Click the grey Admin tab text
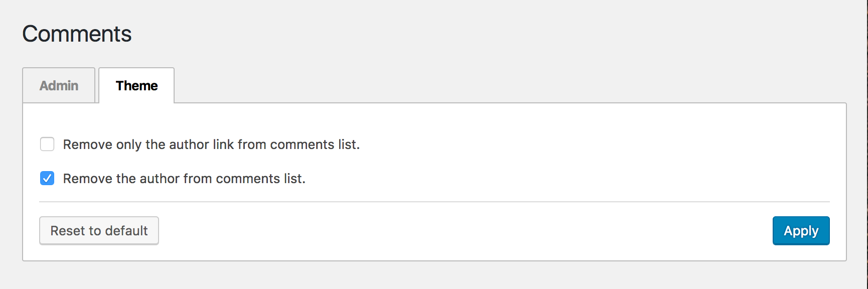Screen dimensions: 868x289 click(59, 86)
